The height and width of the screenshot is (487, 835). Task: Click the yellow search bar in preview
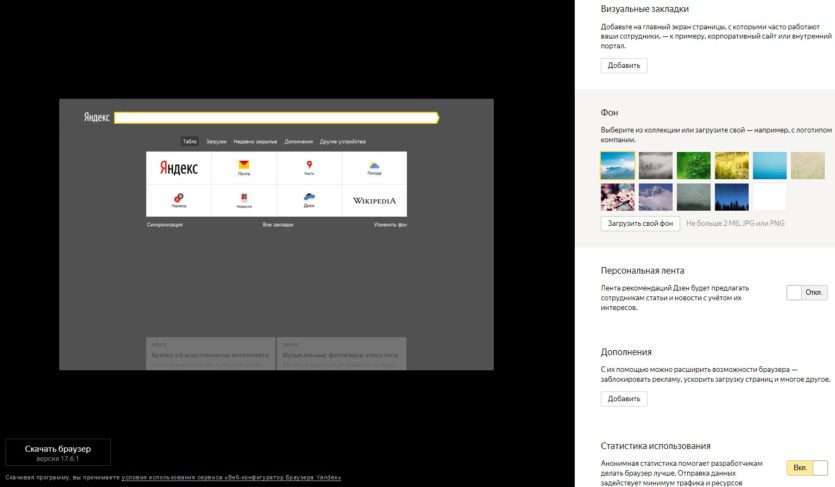point(276,118)
